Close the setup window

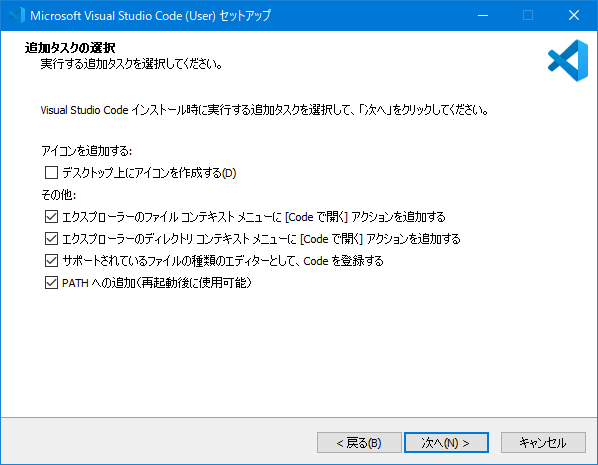[574, 15]
